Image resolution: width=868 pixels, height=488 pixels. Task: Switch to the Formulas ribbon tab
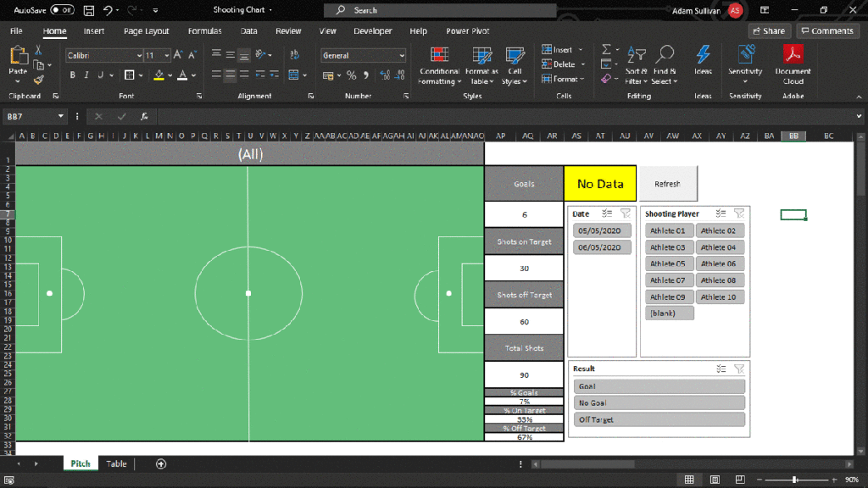pyautogui.click(x=204, y=31)
